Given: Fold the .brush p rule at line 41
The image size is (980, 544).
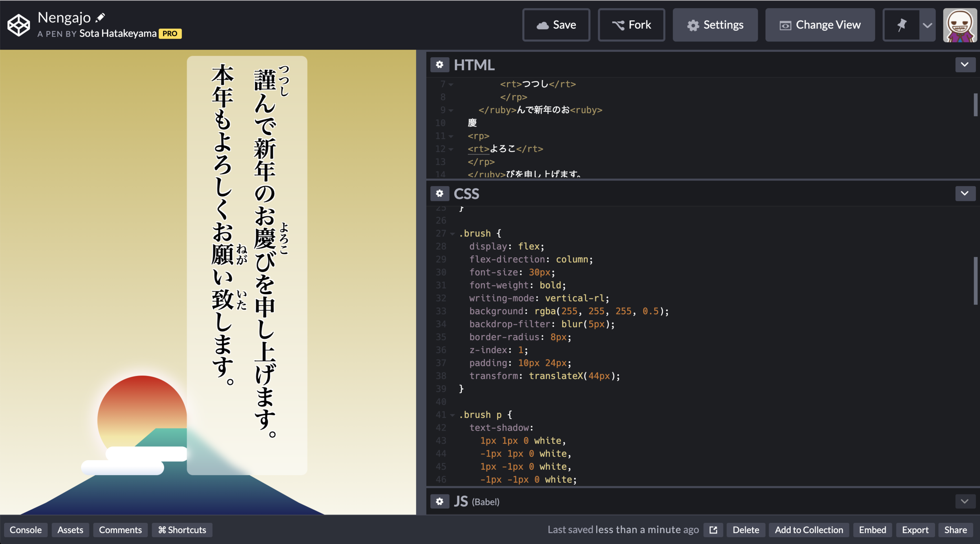Looking at the screenshot, I should tap(452, 415).
